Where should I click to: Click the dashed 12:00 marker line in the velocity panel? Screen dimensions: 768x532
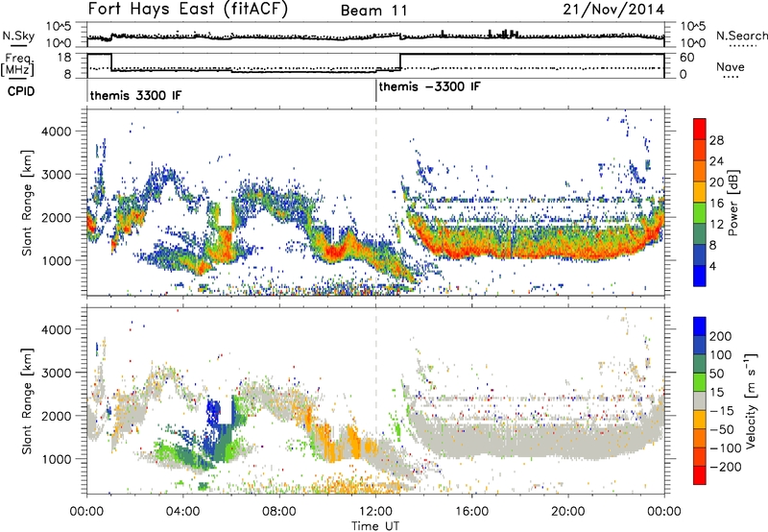pos(375,400)
